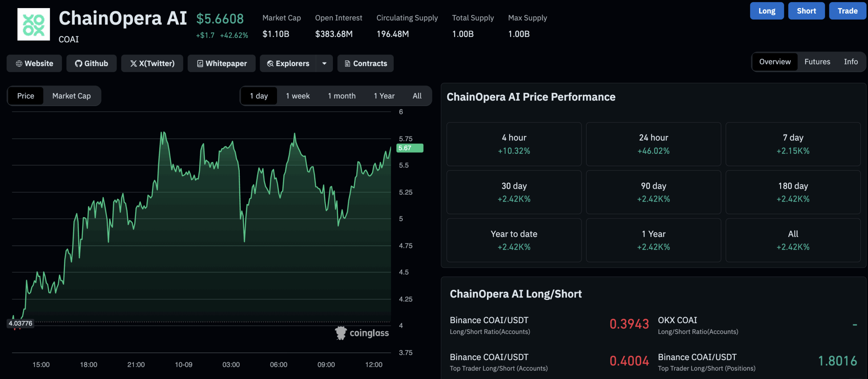Click the Binance COAI/USDT Long/Short ratio value

[629, 324]
